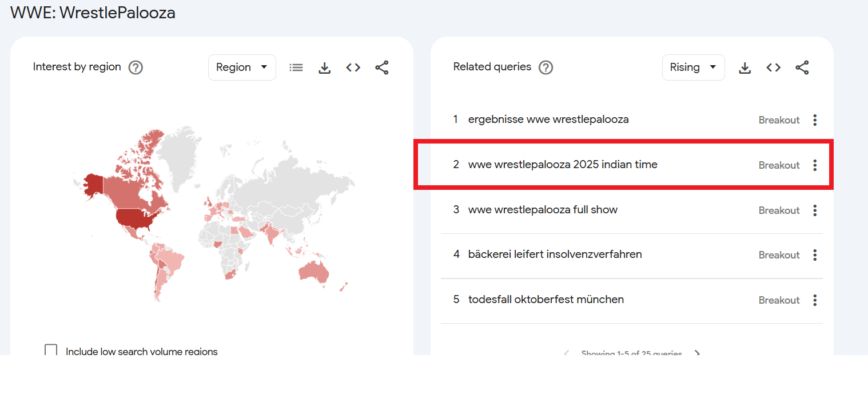Image resolution: width=868 pixels, height=398 pixels.
Task: Open embed code for Related queries
Action: [773, 67]
